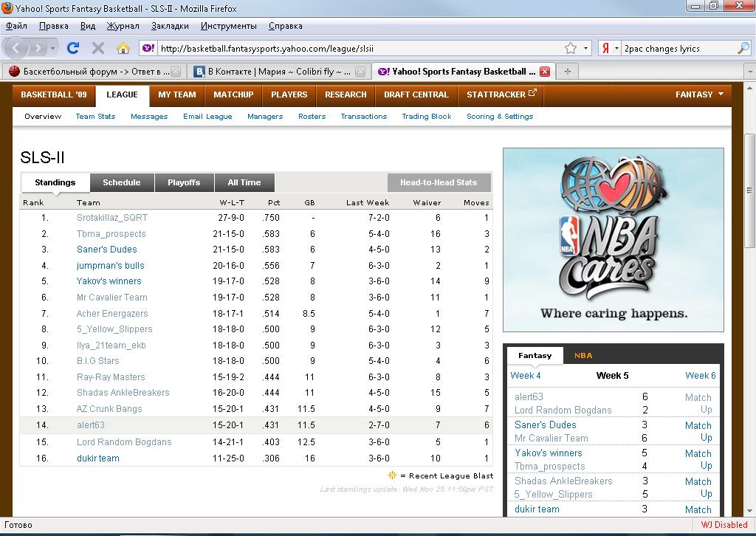This screenshot has height=536, width=756.
Task: Open Saner's Dudes team in standings
Action: click(x=106, y=250)
